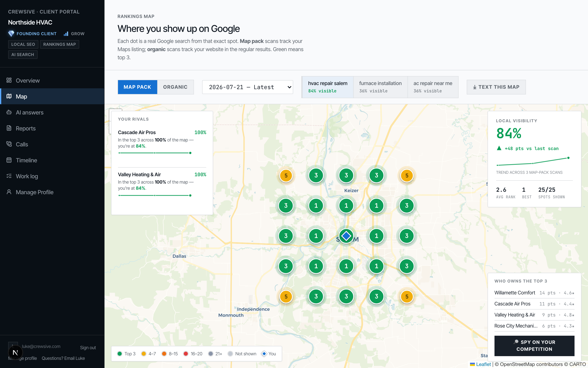Click the Cascade Air Pros rival trend line

155,153
